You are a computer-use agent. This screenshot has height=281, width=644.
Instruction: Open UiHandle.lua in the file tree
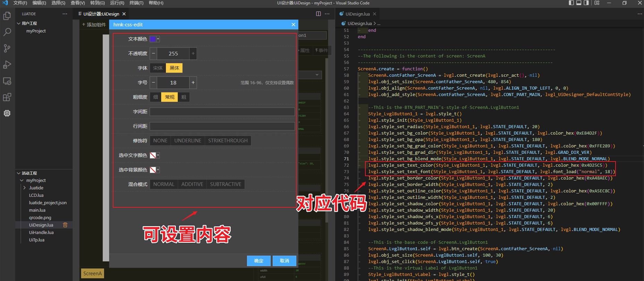[x=41, y=232]
